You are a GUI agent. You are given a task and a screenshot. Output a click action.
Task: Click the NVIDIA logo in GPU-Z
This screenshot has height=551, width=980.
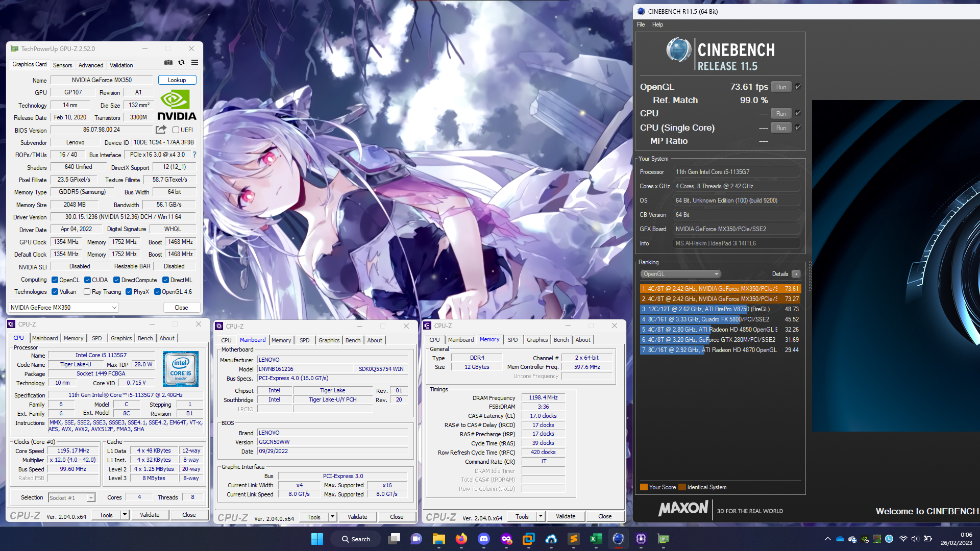click(176, 105)
